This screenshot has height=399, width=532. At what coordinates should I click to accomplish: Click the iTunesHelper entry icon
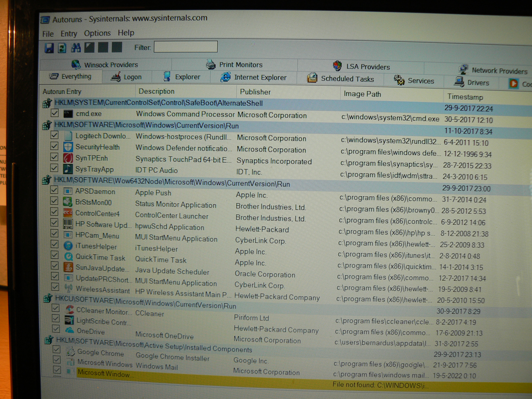[x=68, y=246]
